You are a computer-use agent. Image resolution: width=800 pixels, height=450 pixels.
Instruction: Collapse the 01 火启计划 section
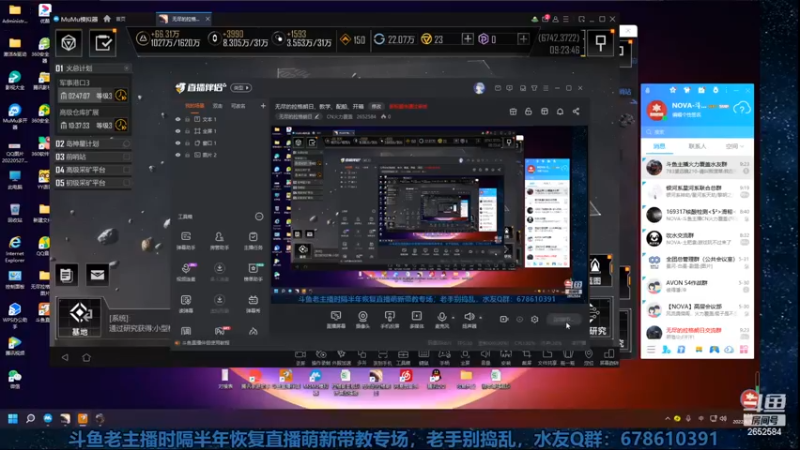point(127,68)
